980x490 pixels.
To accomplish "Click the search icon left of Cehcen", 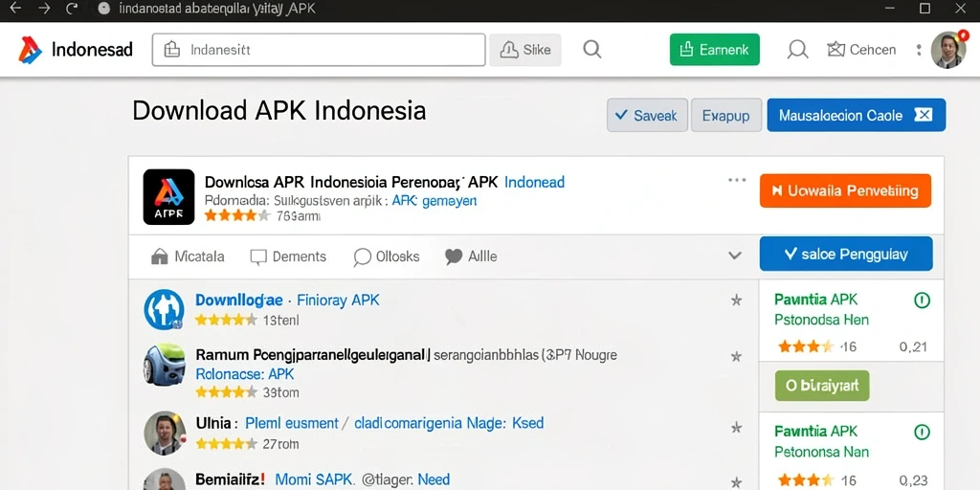I will 797,50.
